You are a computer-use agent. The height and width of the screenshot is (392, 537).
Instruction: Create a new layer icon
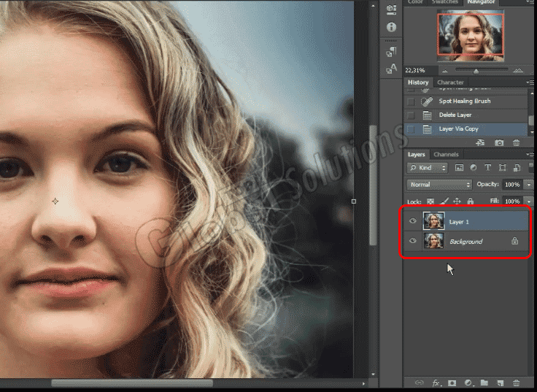click(500, 383)
